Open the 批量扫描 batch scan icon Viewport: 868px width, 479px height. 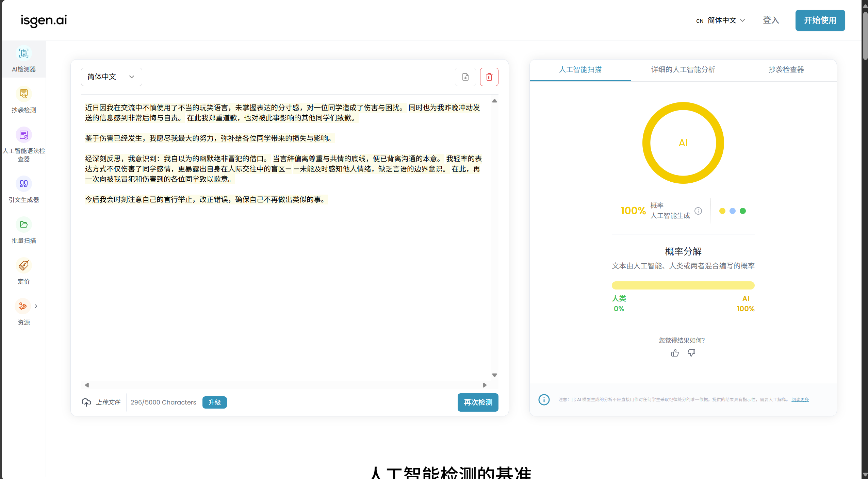point(24,225)
